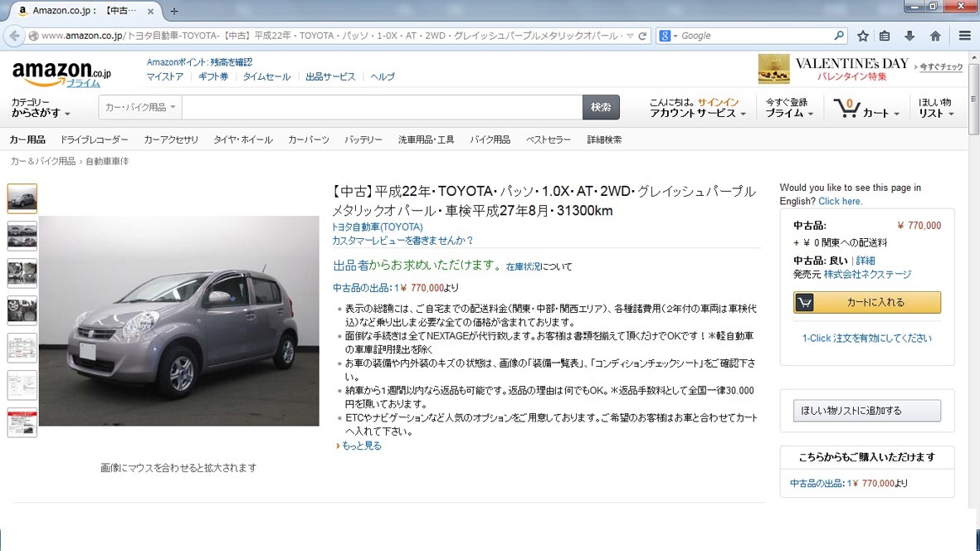This screenshot has width=980, height=551.
Task: Close the Amazon.co.jp tab
Action: coord(151,11)
